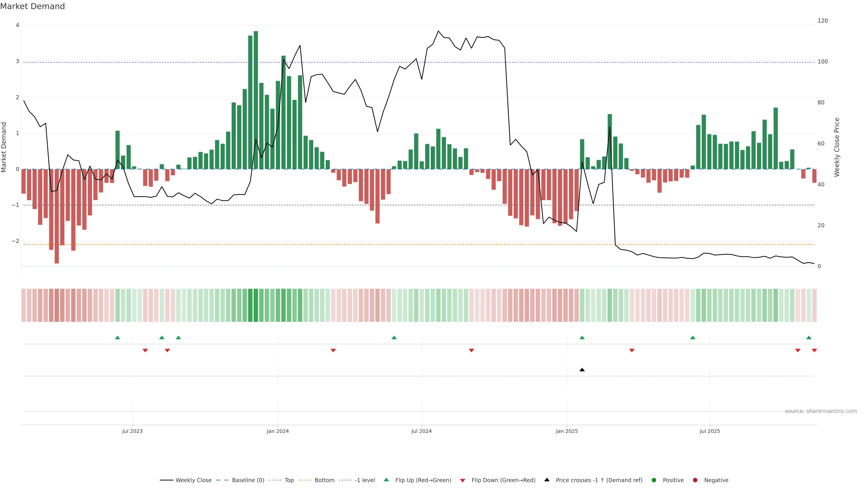Click the red flip-down marker near Mar 2024

(333, 351)
